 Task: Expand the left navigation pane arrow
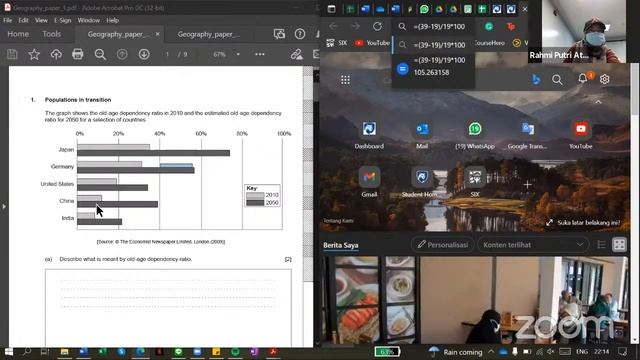pos(4,207)
